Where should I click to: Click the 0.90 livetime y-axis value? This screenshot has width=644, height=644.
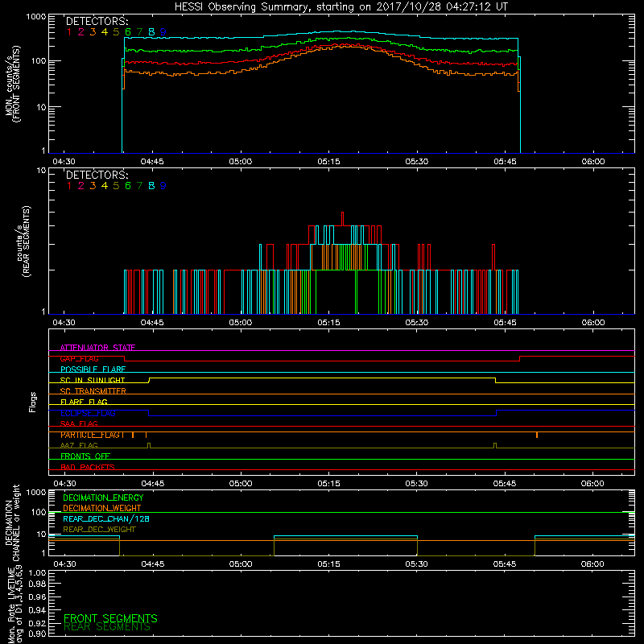tap(37, 634)
